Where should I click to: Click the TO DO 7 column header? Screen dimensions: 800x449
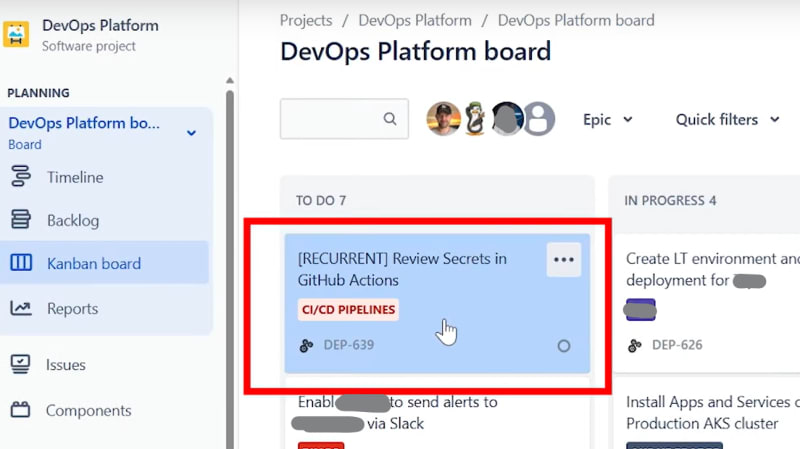[x=321, y=201]
